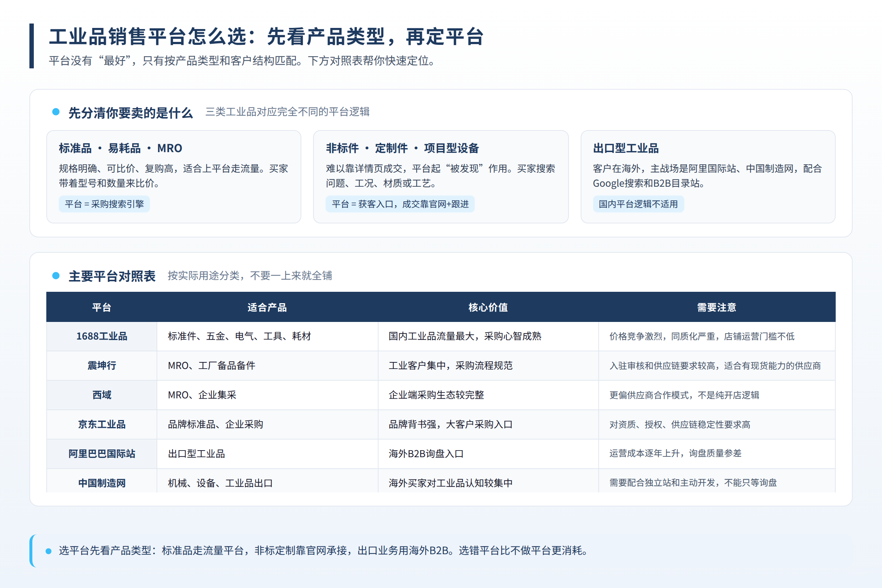Click the 需要注意 column header

tap(717, 308)
